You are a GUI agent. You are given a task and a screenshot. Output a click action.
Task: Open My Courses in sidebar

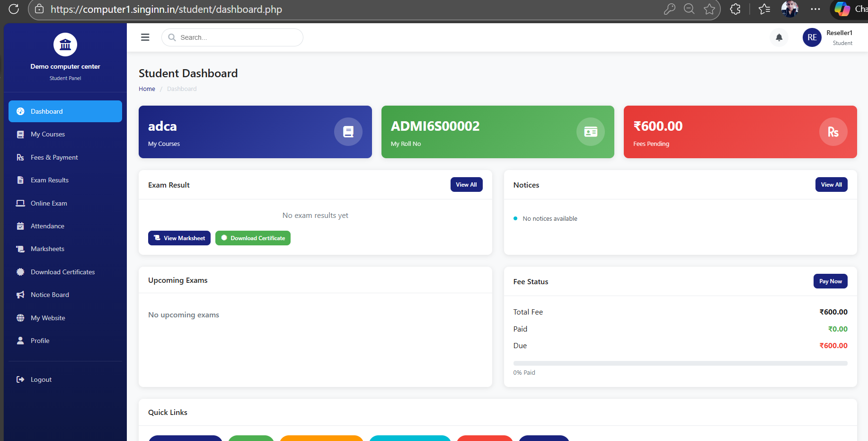coord(48,135)
